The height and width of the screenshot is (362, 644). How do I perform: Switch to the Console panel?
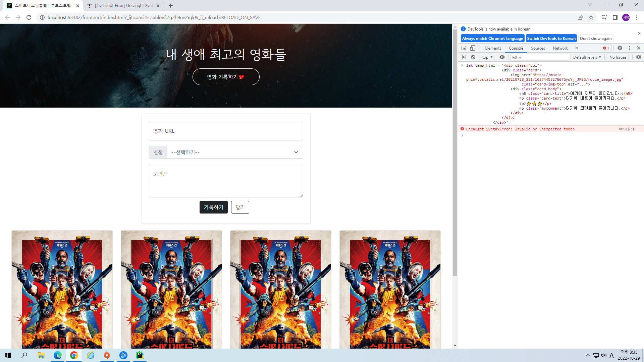coord(516,48)
